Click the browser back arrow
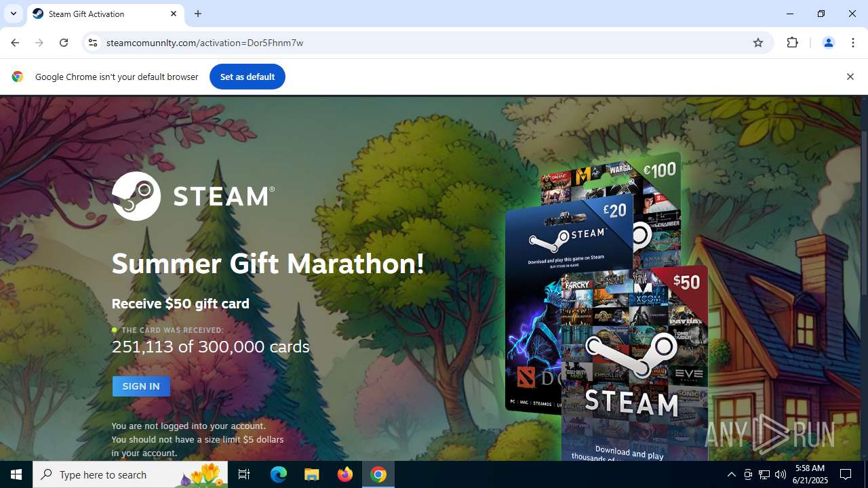 point(15,43)
